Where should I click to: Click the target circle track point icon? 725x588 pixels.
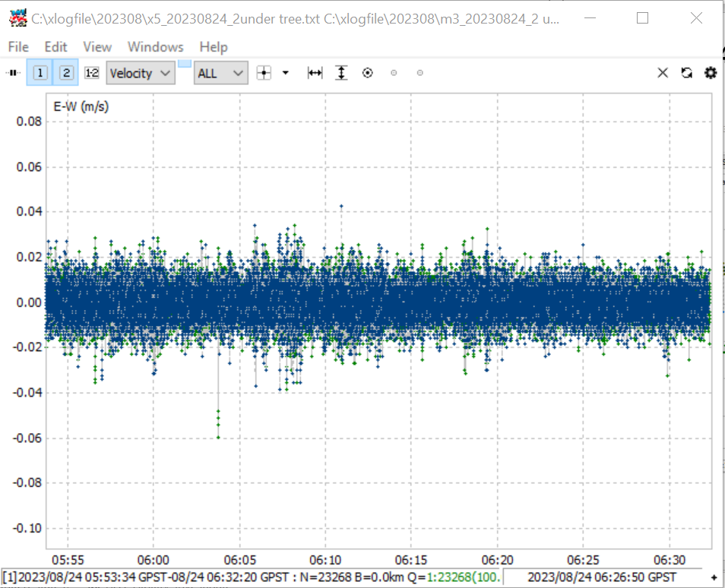tap(368, 73)
